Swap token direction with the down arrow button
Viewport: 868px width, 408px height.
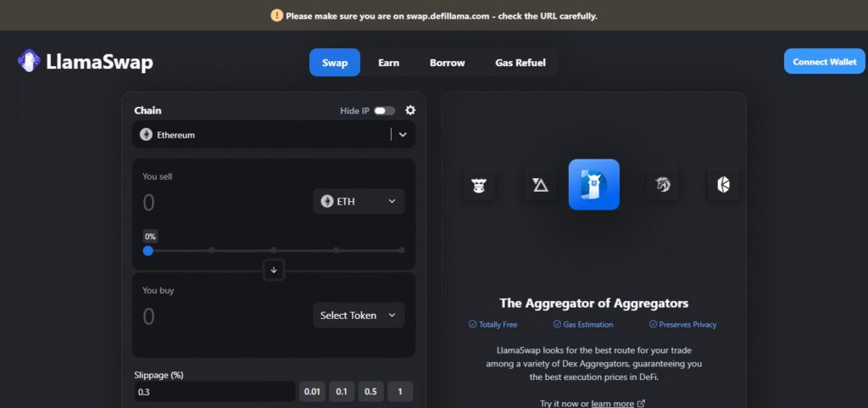(x=274, y=270)
